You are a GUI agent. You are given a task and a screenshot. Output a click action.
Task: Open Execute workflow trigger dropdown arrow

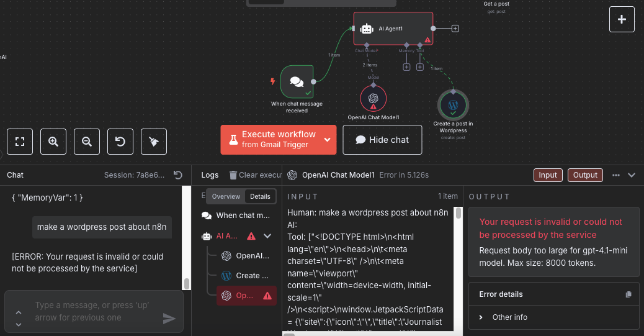click(x=328, y=140)
